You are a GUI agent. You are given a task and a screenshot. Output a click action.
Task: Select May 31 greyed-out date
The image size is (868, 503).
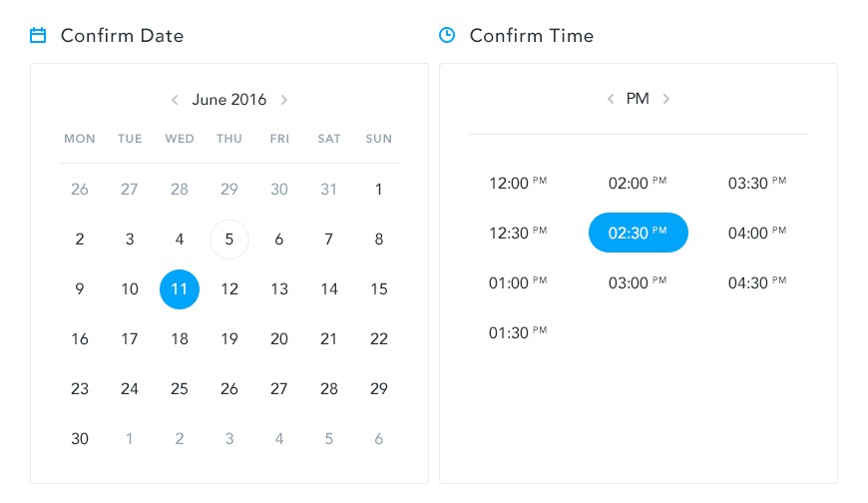coord(329,190)
